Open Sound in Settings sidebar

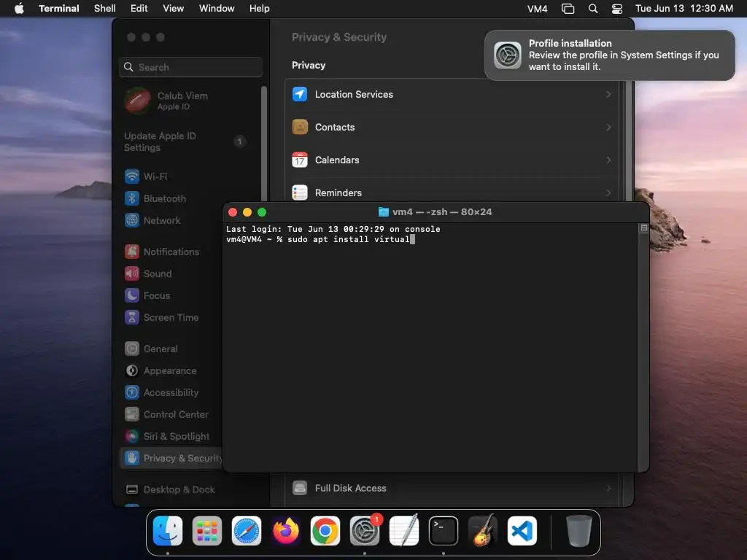click(x=158, y=273)
